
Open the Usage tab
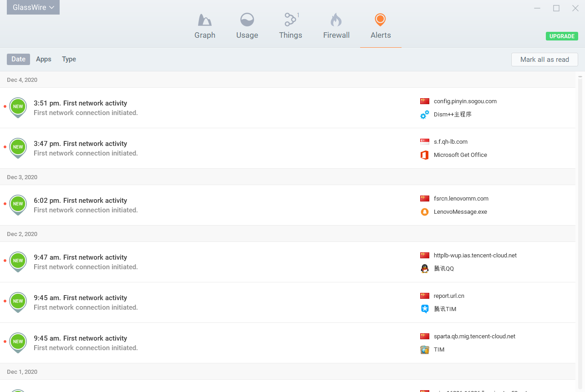click(x=247, y=26)
